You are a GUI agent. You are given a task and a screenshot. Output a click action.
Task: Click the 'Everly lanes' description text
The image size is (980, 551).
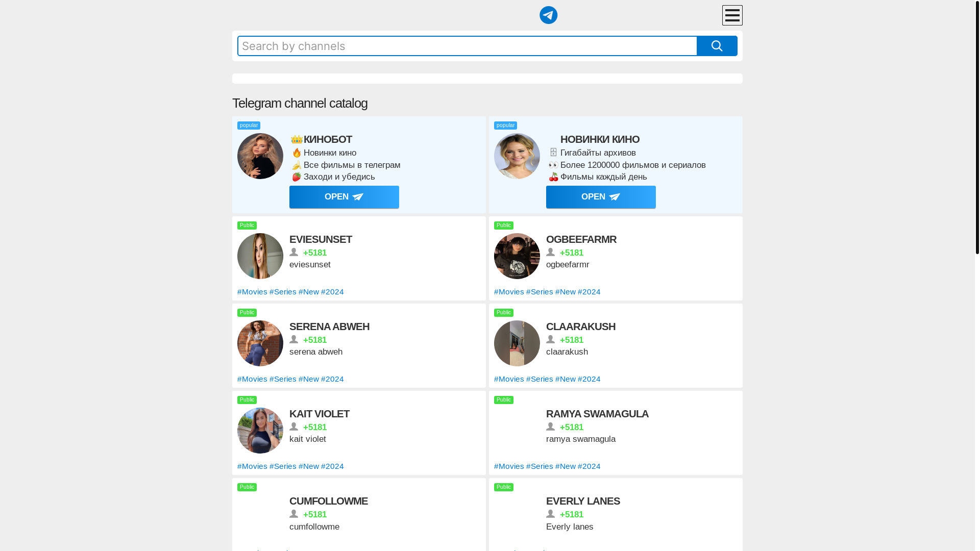570,527
